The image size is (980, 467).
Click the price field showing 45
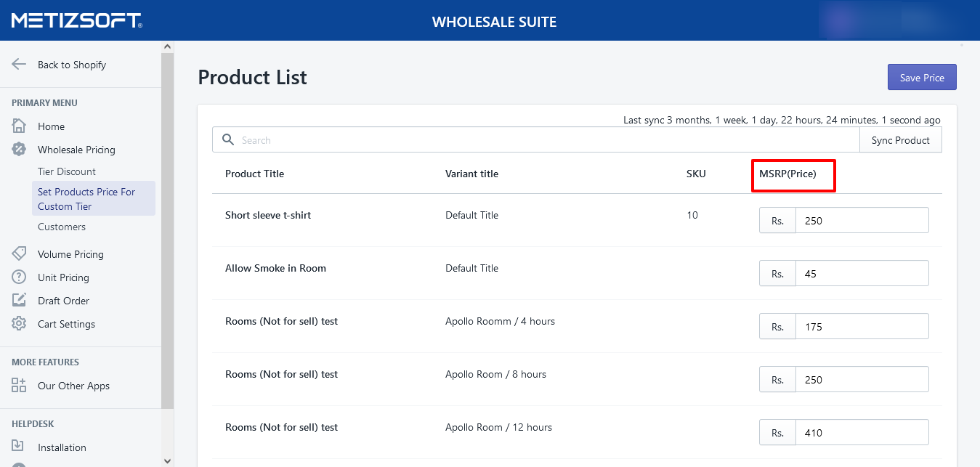(x=862, y=274)
